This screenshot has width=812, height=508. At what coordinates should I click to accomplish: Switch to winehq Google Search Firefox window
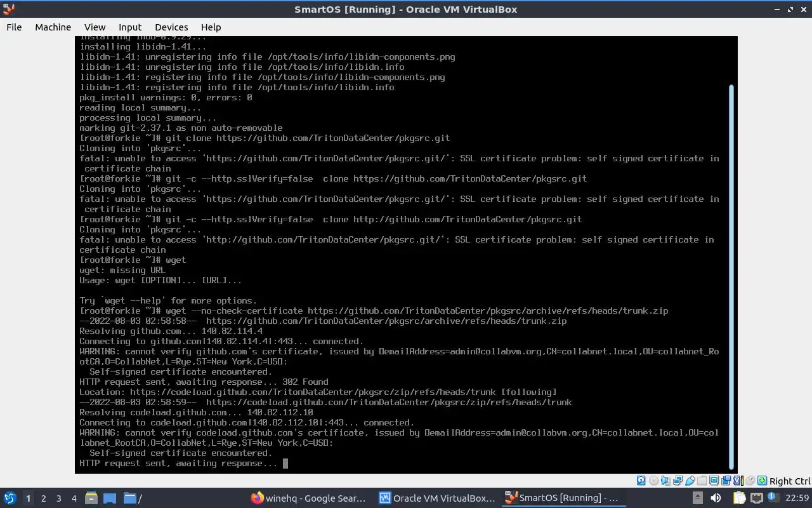[x=308, y=498]
